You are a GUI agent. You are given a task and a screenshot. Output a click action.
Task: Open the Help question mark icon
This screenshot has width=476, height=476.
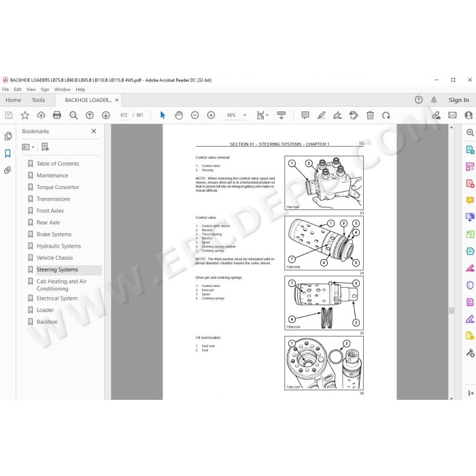click(419, 100)
